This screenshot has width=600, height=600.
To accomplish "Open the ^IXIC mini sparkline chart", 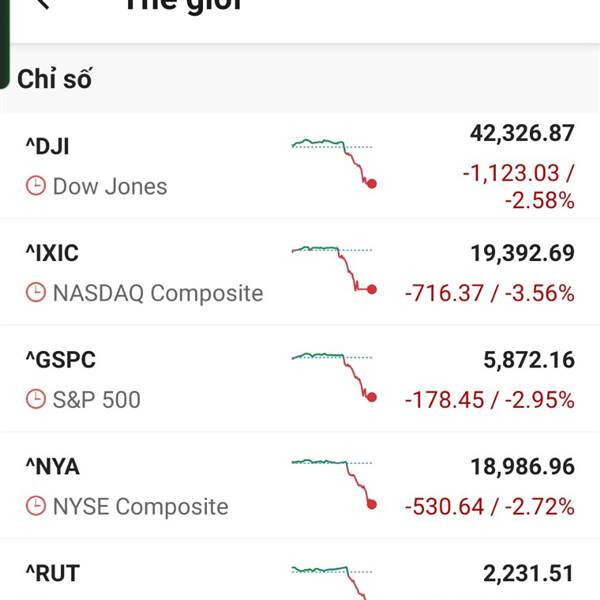I will [334, 269].
